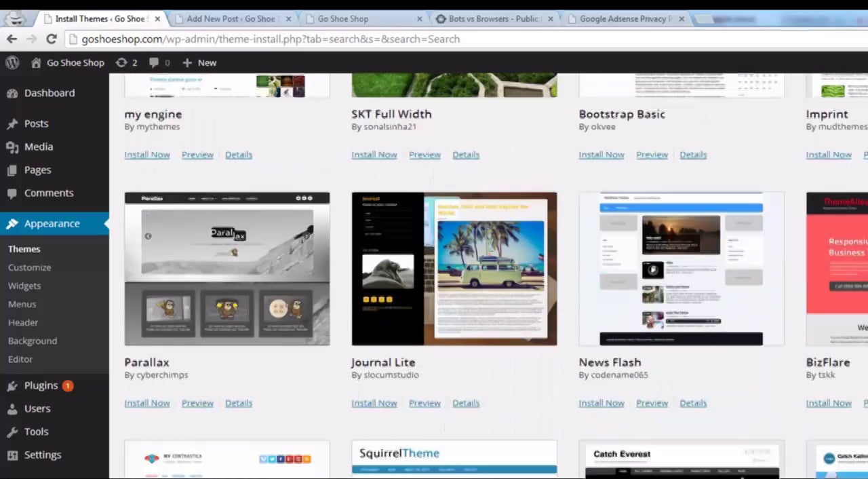Image resolution: width=868 pixels, height=479 pixels.
Task: Open the News Flash theme thumbnail
Action: pos(682,269)
